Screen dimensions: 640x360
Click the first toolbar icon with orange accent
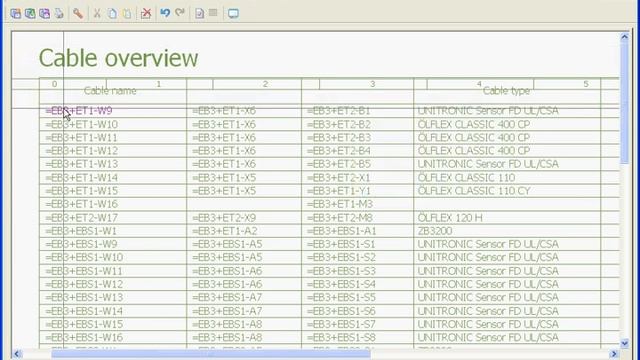(16, 13)
